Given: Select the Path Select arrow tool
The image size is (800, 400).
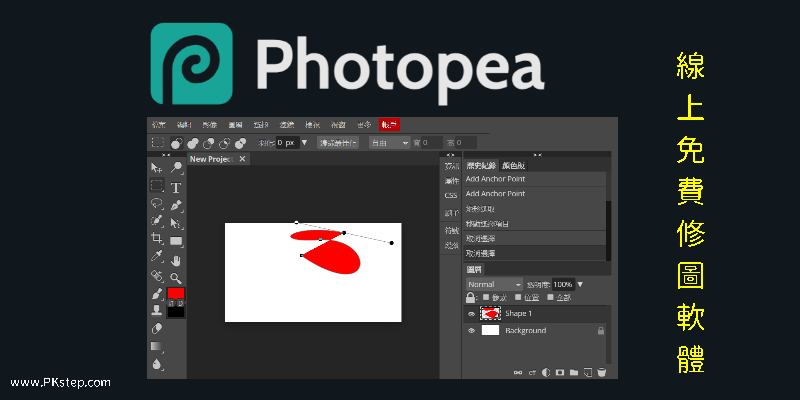Looking at the screenshot, I should (176, 223).
